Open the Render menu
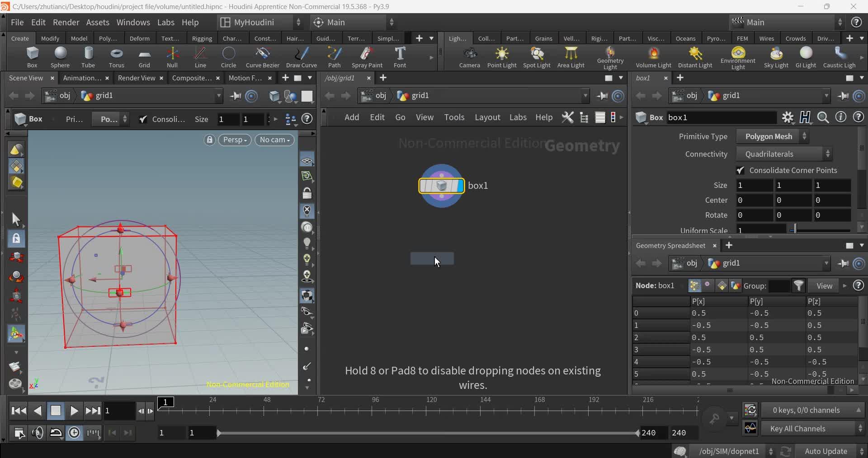This screenshot has width=868, height=458. [66, 22]
